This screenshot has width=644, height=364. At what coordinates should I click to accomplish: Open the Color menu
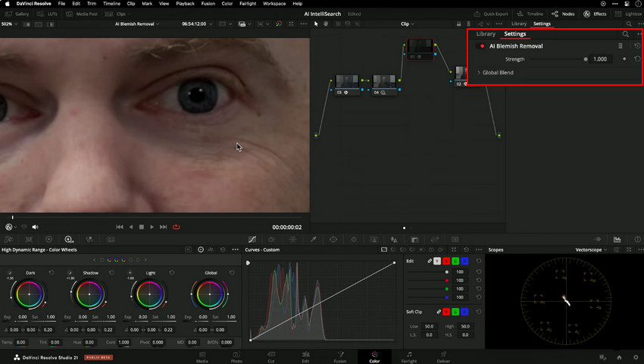pyautogui.click(x=227, y=3)
